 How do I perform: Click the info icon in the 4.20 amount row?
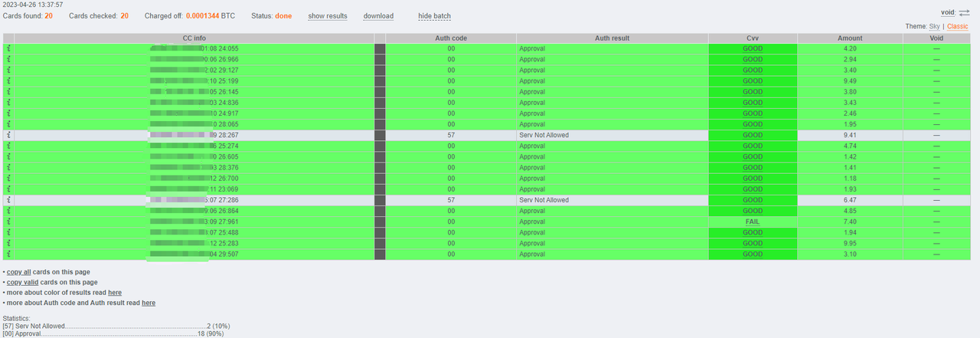(x=8, y=48)
